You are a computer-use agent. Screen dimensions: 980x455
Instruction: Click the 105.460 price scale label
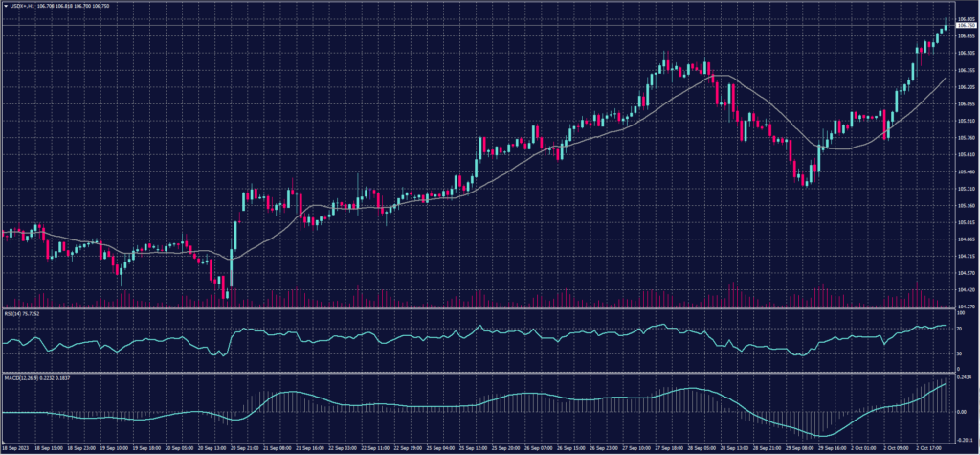coord(964,171)
